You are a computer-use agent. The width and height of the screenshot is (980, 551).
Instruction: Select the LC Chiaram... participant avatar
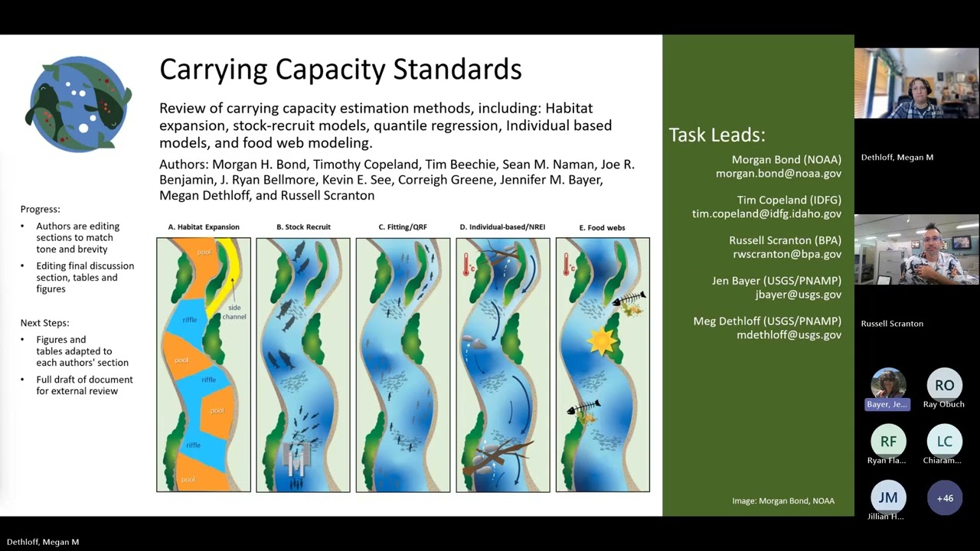(944, 441)
